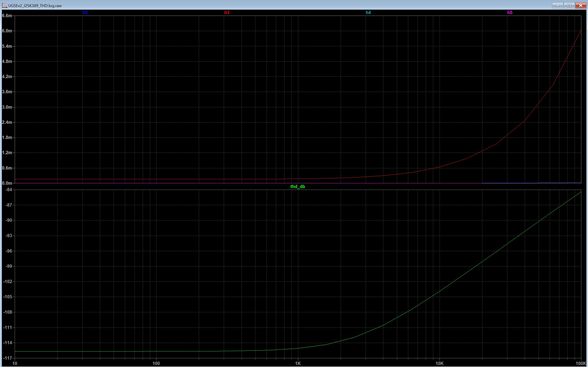Image resolution: width=588 pixels, height=367 pixels.
Task: Click the 1.8m y-axis label
Action: [x=7, y=138]
